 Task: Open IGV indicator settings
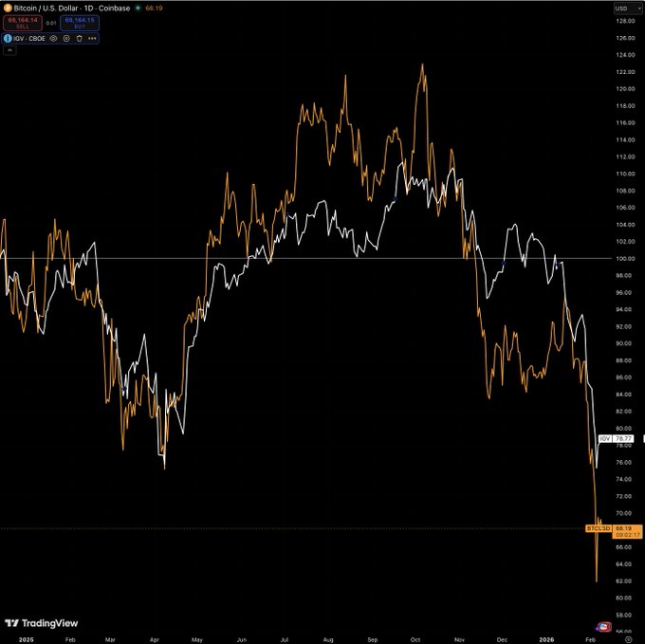[66, 38]
